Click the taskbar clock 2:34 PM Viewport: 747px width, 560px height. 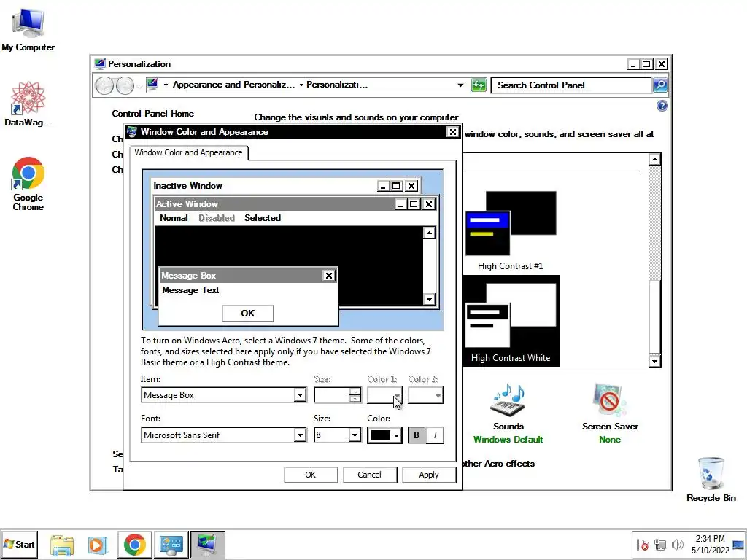click(710, 544)
